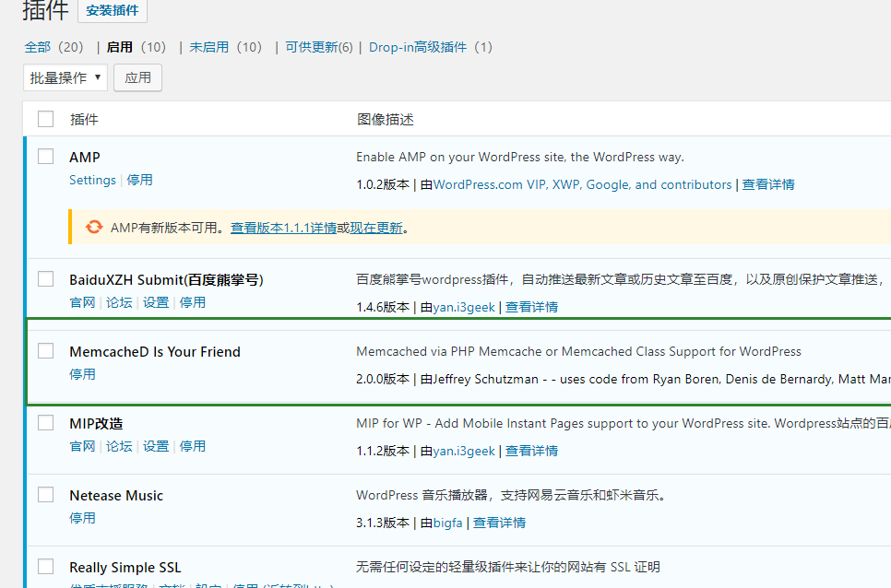Click the 插件 column header
The height and width of the screenshot is (588, 891).
[x=84, y=119]
